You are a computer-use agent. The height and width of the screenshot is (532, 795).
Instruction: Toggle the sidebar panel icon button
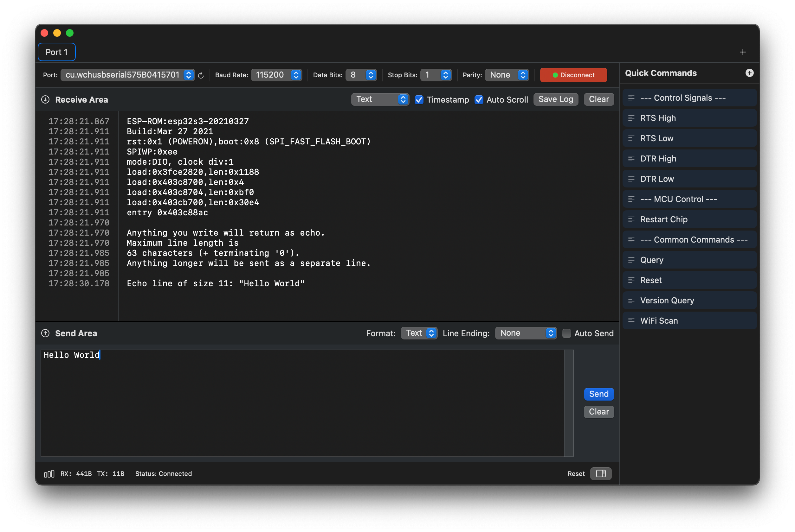click(x=600, y=474)
